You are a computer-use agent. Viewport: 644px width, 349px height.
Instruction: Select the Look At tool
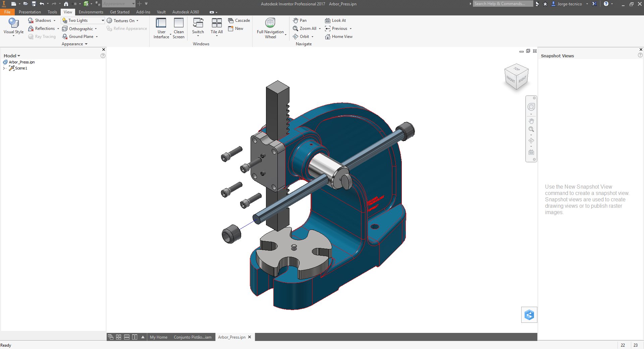[336, 20]
